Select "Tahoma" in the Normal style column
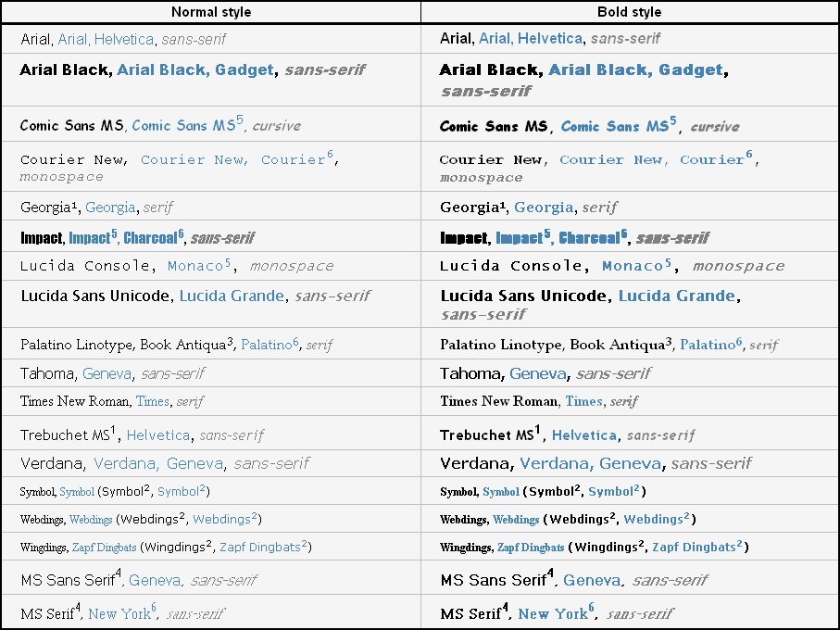Image resolution: width=840 pixels, height=630 pixels. pos(46,373)
